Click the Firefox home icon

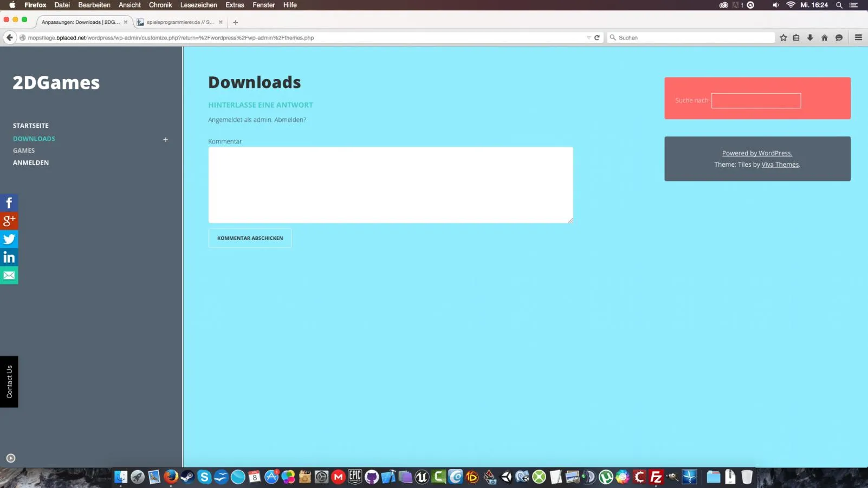coord(824,38)
